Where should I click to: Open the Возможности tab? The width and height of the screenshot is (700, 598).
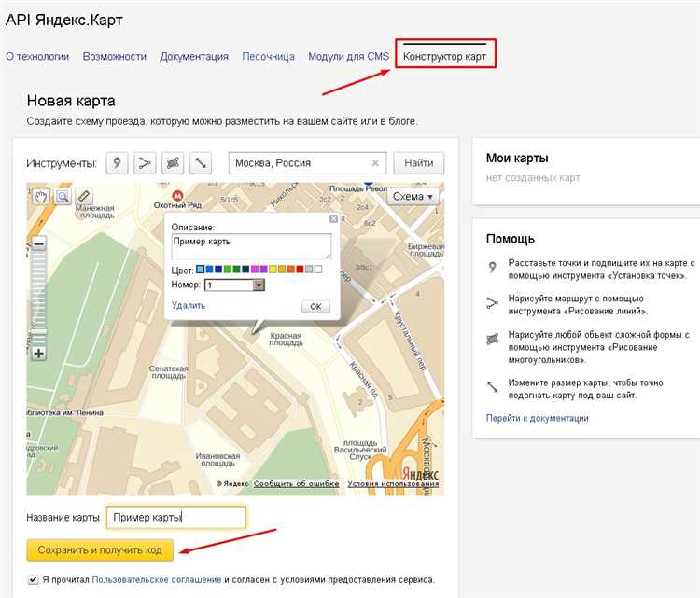pyautogui.click(x=115, y=57)
